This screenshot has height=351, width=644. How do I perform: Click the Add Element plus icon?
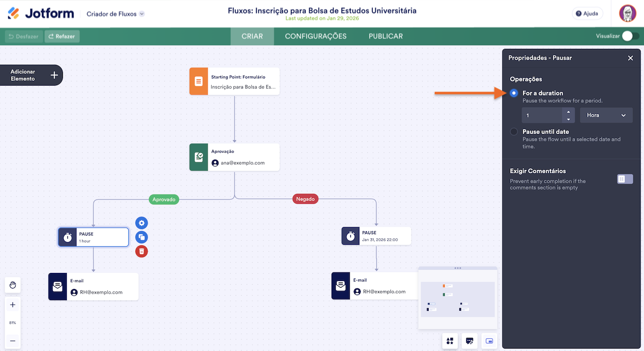click(54, 76)
